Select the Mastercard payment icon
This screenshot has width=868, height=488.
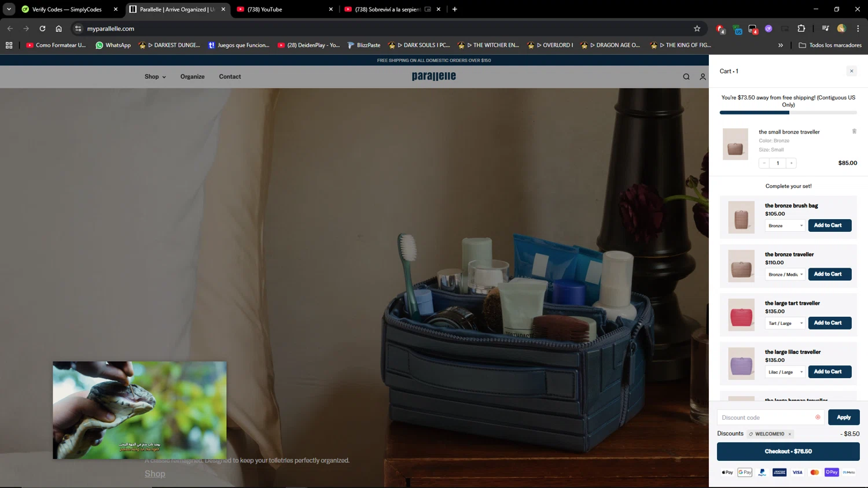pyautogui.click(x=815, y=472)
